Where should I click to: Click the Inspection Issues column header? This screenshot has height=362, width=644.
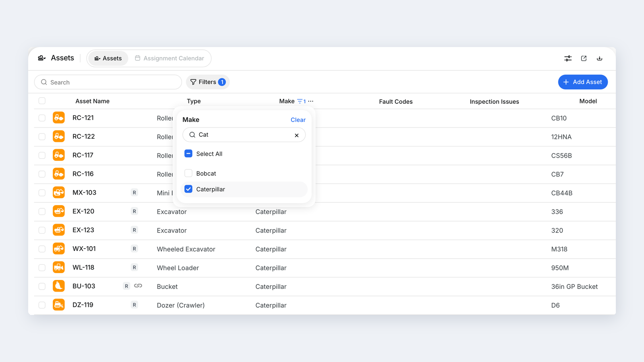[494, 102]
